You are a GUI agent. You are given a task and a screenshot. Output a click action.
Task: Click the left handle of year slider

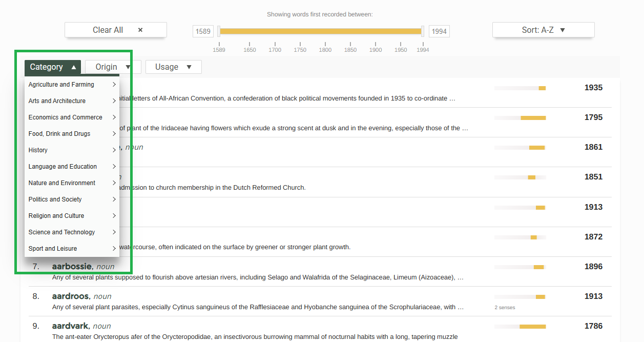tap(219, 31)
